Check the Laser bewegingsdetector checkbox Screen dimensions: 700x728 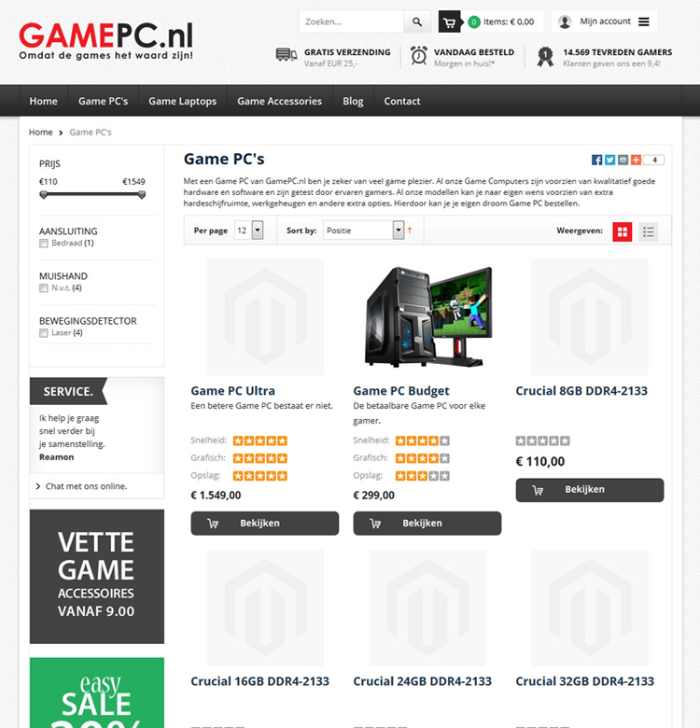coord(44,333)
